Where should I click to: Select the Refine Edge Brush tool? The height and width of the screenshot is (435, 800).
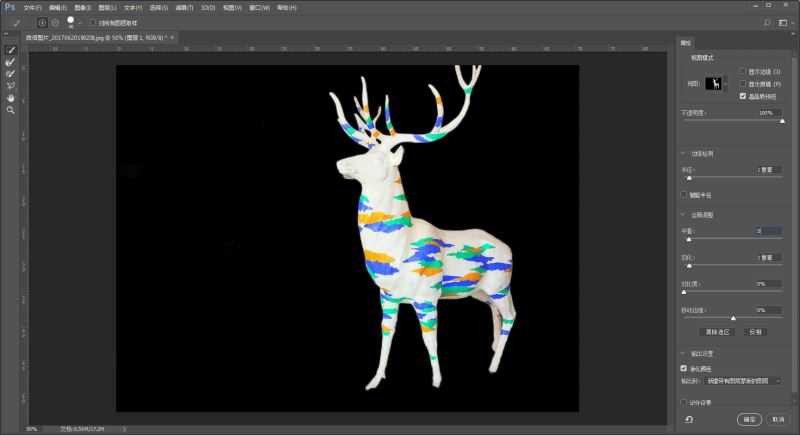click(11, 61)
